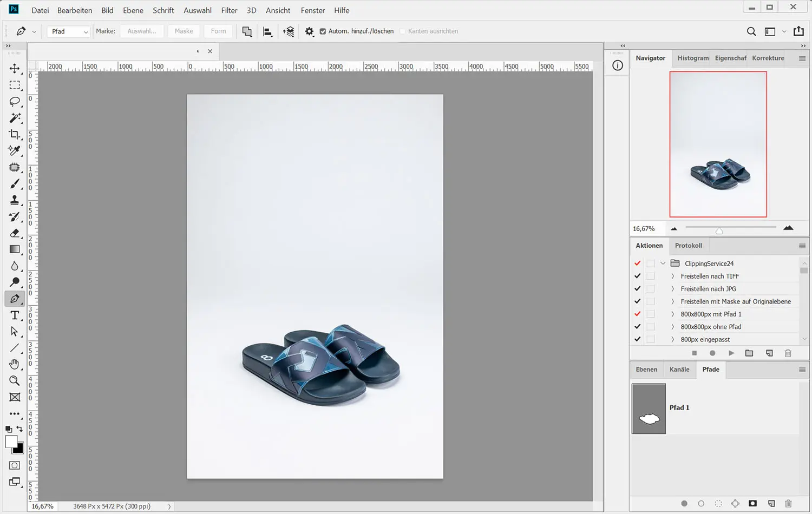Viewport: 812px width, 514px height.
Task: Pick the Zoom tool in toolbar
Action: coord(15,381)
